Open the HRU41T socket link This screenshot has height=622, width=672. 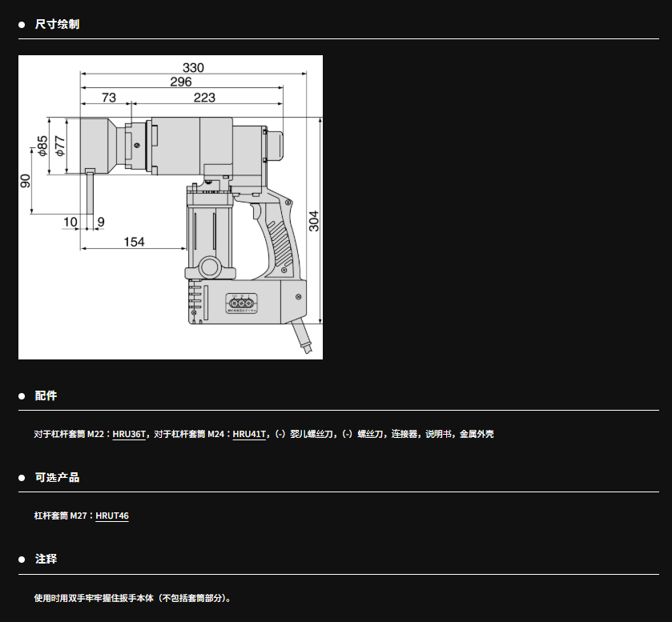[248, 434]
